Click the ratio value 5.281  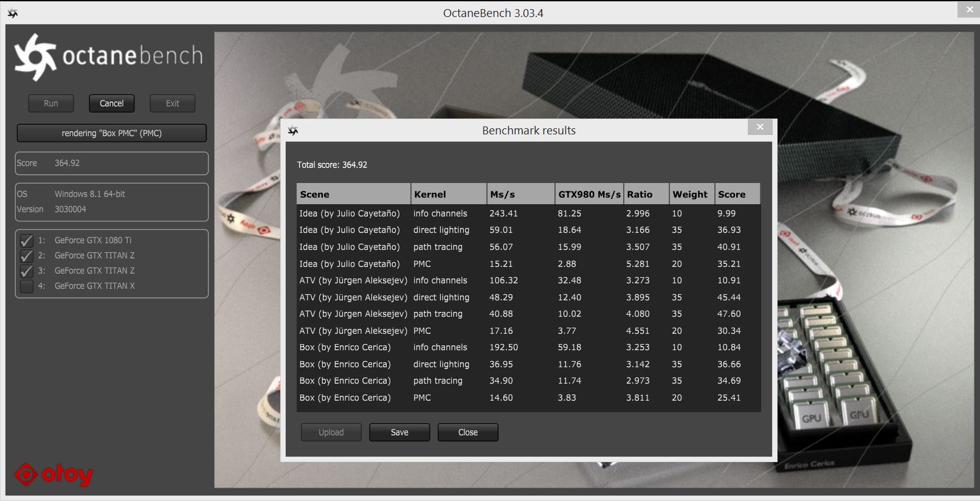click(x=638, y=264)
